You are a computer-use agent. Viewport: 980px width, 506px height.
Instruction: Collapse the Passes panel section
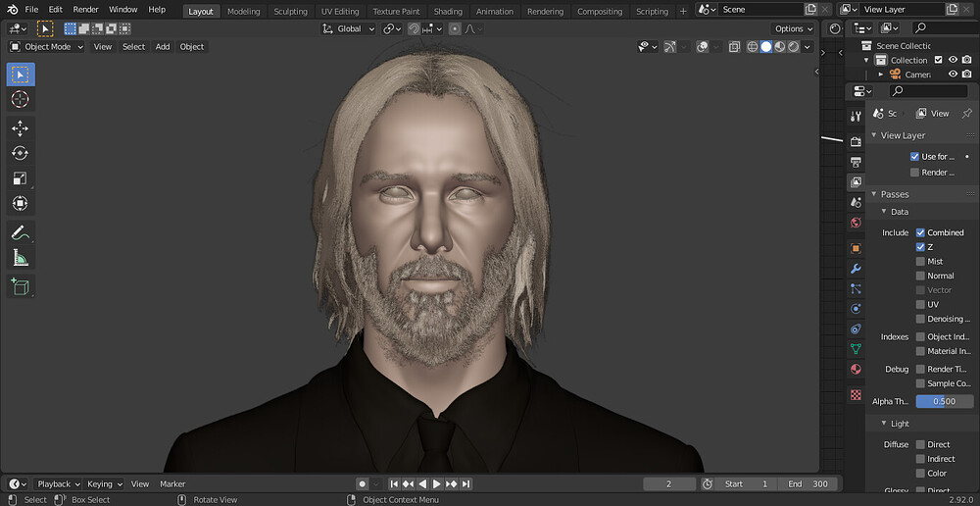click(893, 194)
